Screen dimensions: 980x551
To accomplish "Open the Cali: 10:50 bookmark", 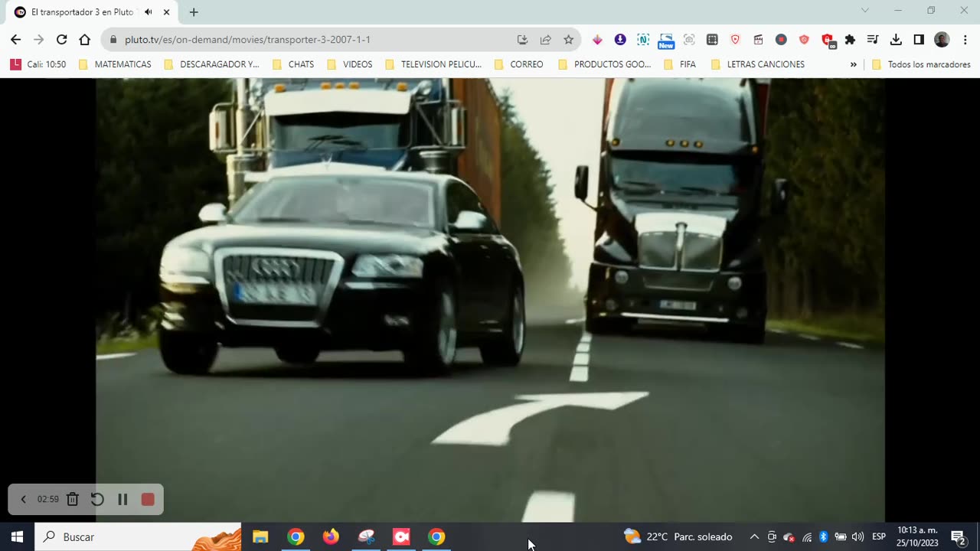I will pyautogui.click(x=38, y=64).
